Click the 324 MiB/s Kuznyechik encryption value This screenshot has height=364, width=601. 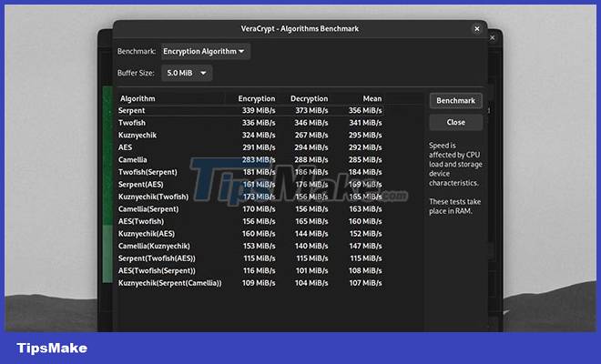pos(259,135)
